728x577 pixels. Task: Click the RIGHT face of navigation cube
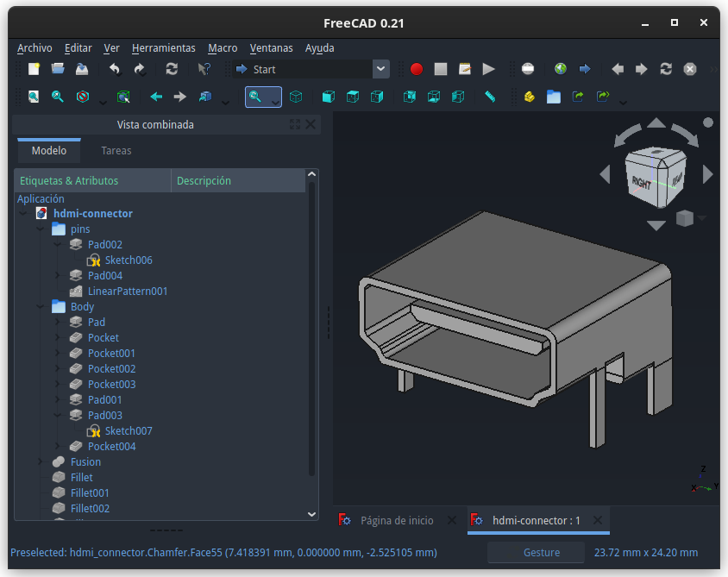click(641, 183)
